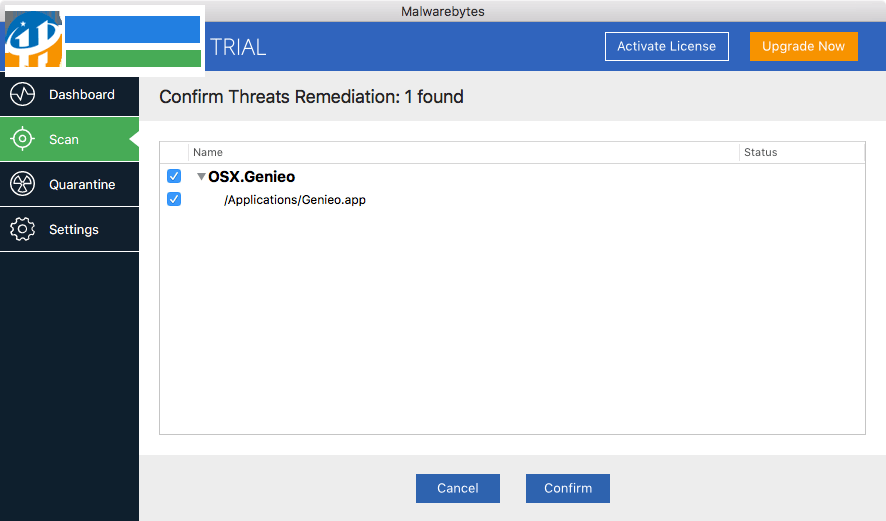Image resolution: width=886 pixels, height=521 pixels.
Task: Click the TRIAL label in header
Action: click(x=238, y=47)
